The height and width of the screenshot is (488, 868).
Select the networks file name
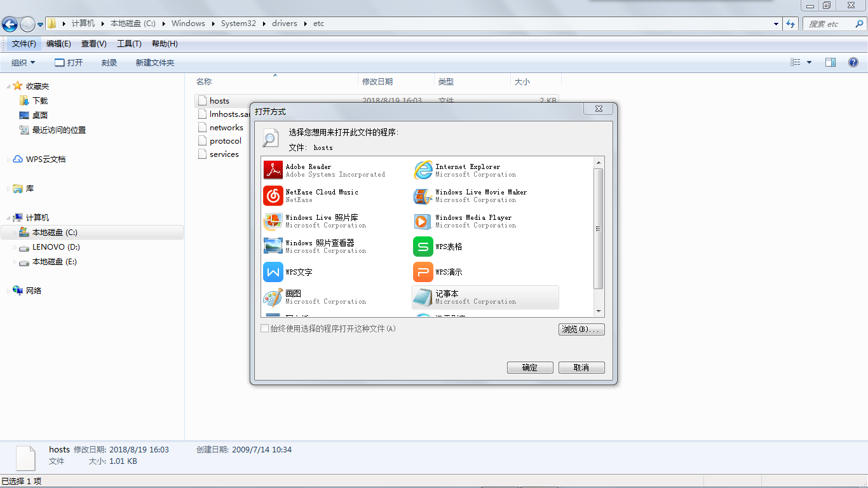tap(226, 127)
